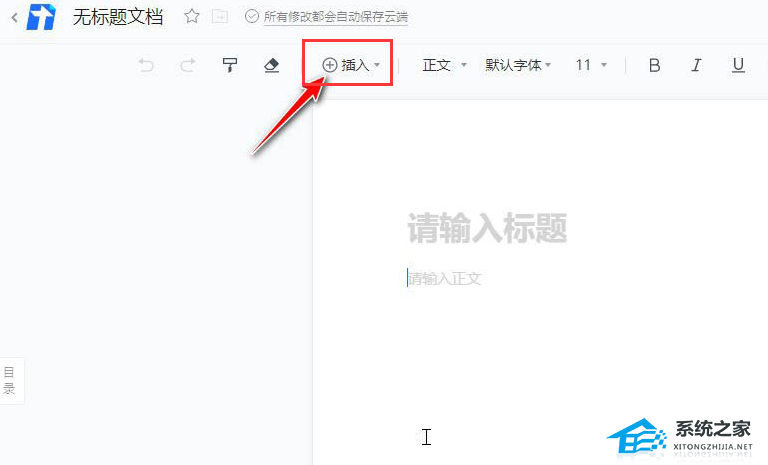Move document using the folder icon
Viewport: 768px width, 465px height.
[220, 17]
